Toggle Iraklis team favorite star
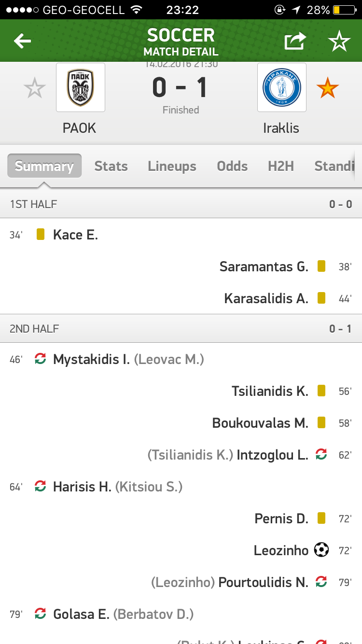The image size is (362, 644). click(328, 88)
